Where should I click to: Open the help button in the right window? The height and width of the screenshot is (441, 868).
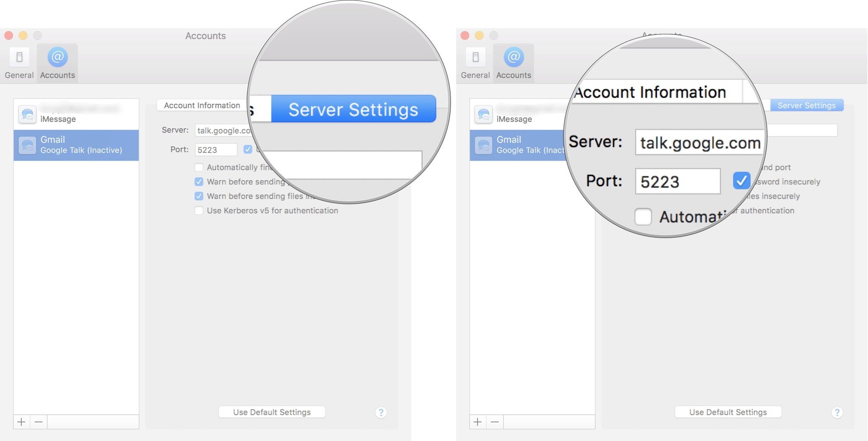837,412
